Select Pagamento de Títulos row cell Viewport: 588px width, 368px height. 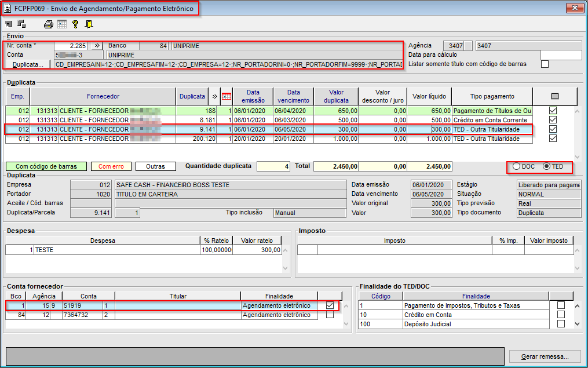pyautogui.click(x=492, y=111)
